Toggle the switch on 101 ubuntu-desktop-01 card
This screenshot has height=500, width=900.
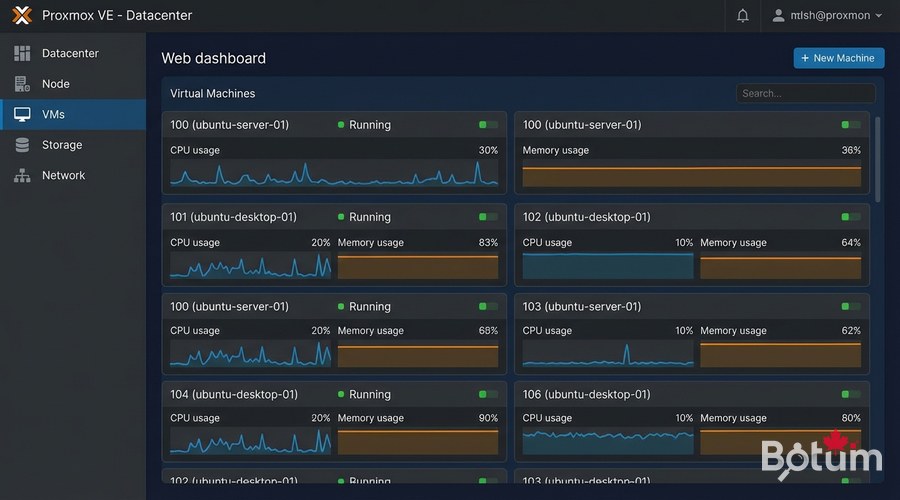click(x=488, y=217)
